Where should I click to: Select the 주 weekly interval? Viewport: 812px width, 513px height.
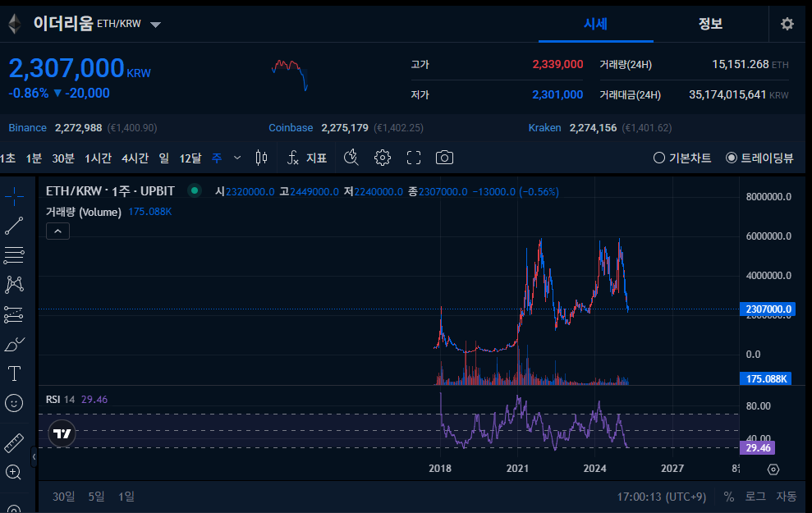click(217, 158)
